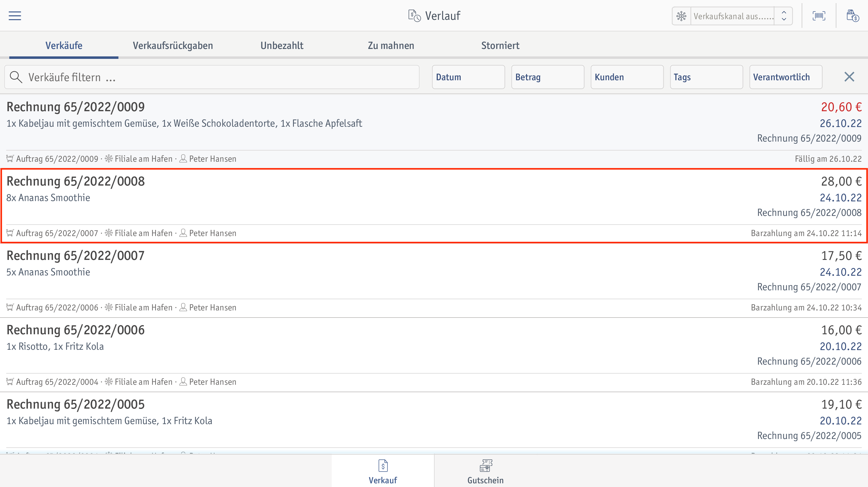The image size is (868, 487).
Task: Switch to the Verkaufsrückgaben tab
Action: point(173,46)
